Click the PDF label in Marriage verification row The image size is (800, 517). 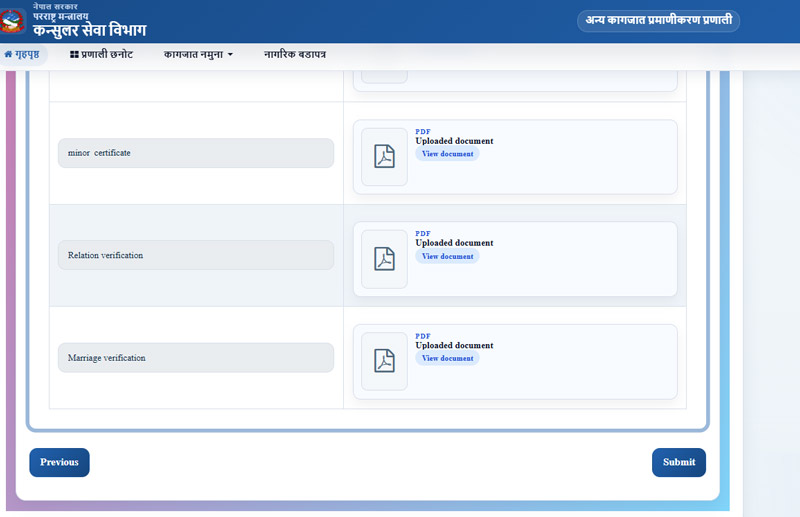point(423,336)
